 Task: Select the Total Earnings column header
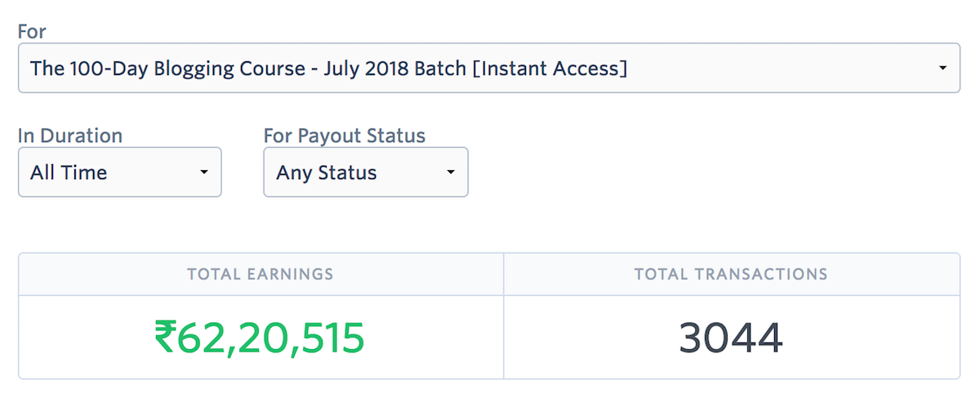(x=261, y=275)
